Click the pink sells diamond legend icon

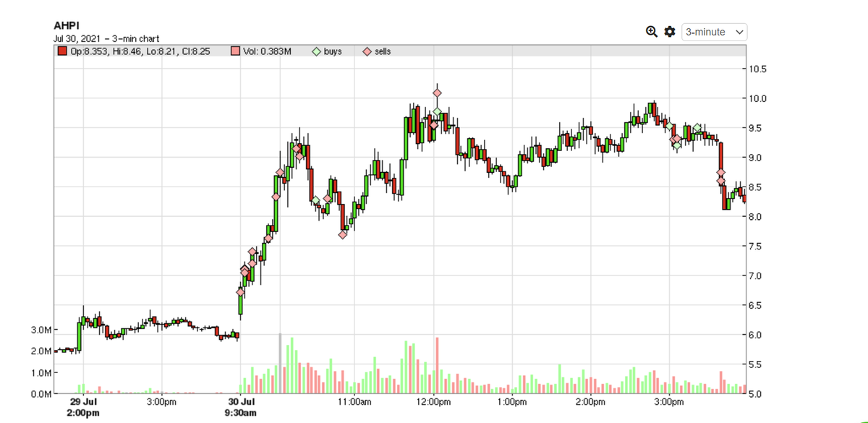click(x=367, y=51)
